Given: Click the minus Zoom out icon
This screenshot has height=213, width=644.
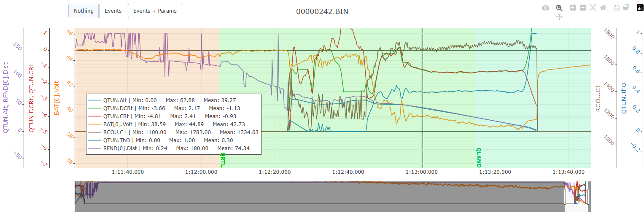Looking at the screenshot, I should 582,8.
